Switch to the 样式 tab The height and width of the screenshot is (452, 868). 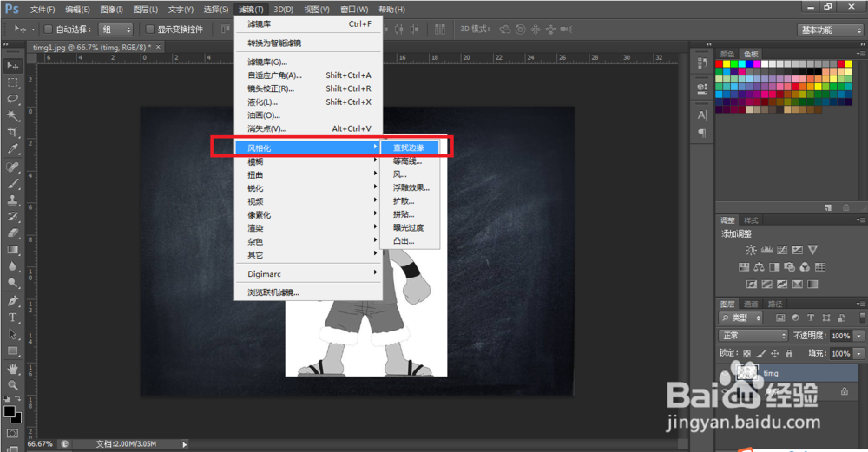[x=751, y=220]
